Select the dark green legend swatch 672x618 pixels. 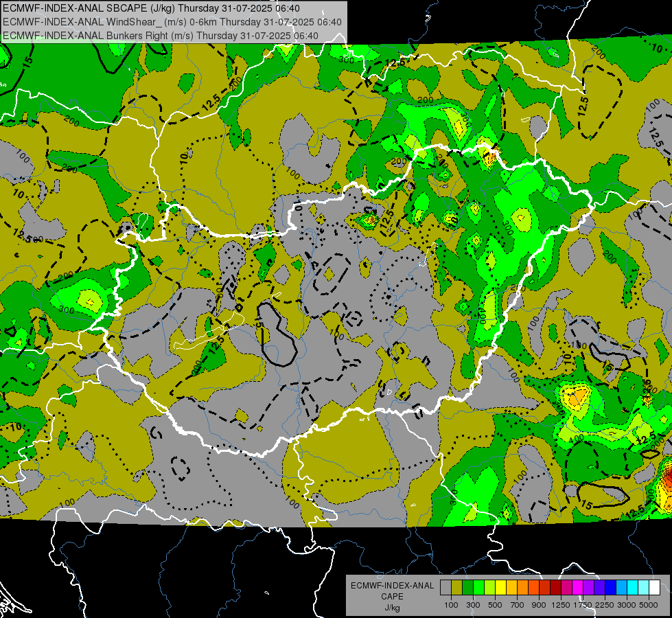467,588
